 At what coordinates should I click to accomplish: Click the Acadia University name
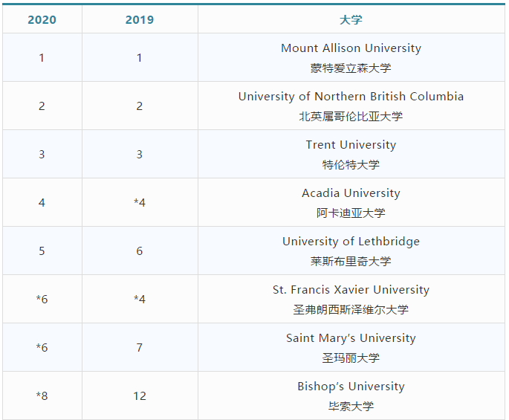pos(351,193)
